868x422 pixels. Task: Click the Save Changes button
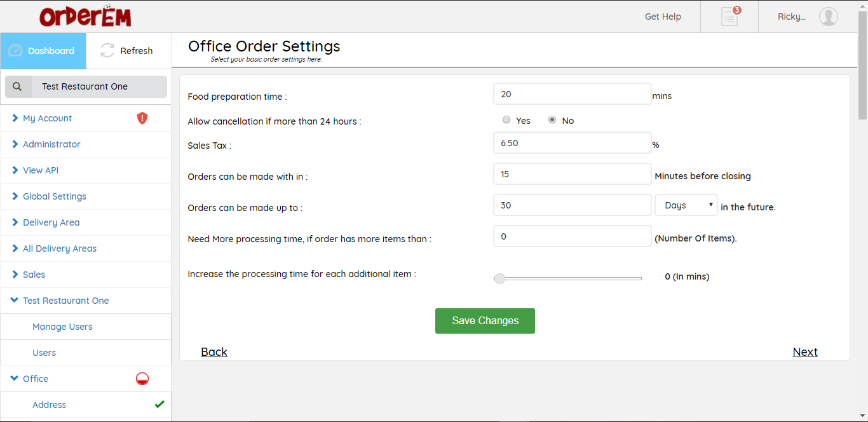click(485, 321)
